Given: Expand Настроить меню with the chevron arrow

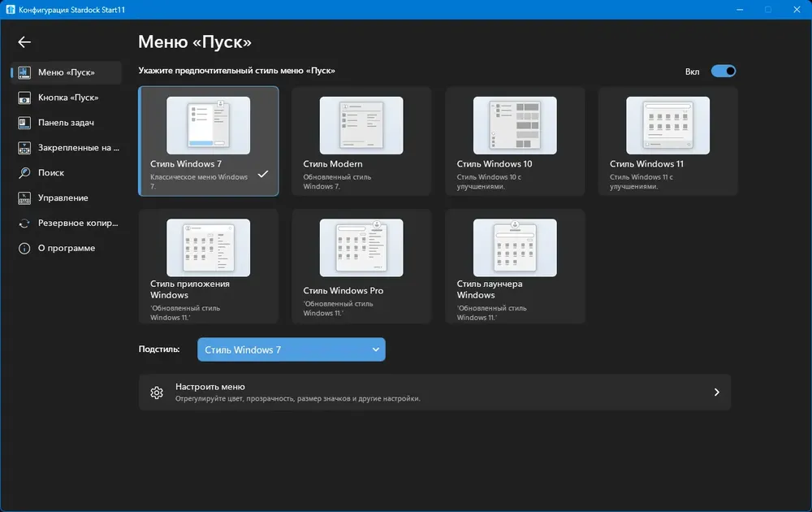Looking at the screenshot, I should click(x=717, y=393).
